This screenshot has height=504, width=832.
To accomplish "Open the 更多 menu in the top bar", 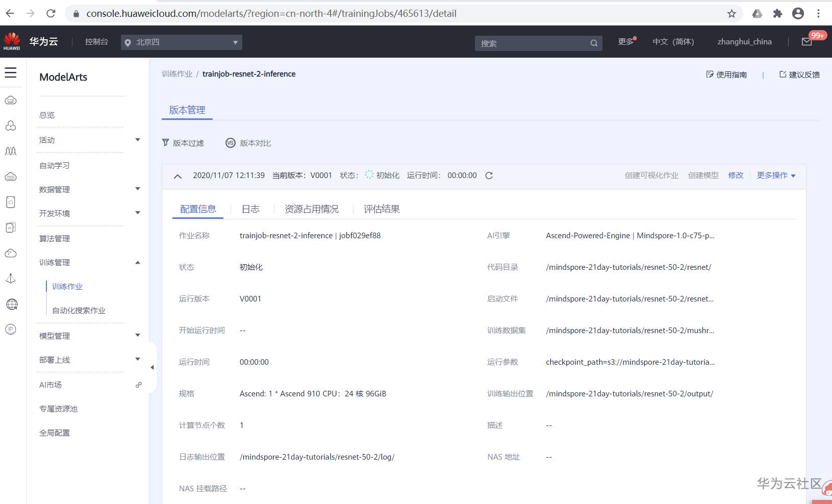I will [x=627, y=41].
